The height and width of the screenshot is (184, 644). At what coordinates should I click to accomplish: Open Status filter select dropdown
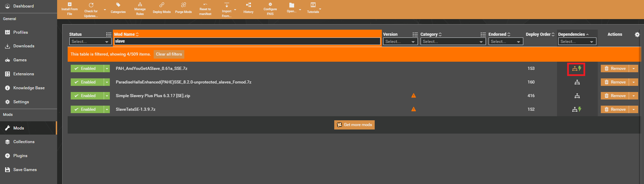[x=90, y=42]
